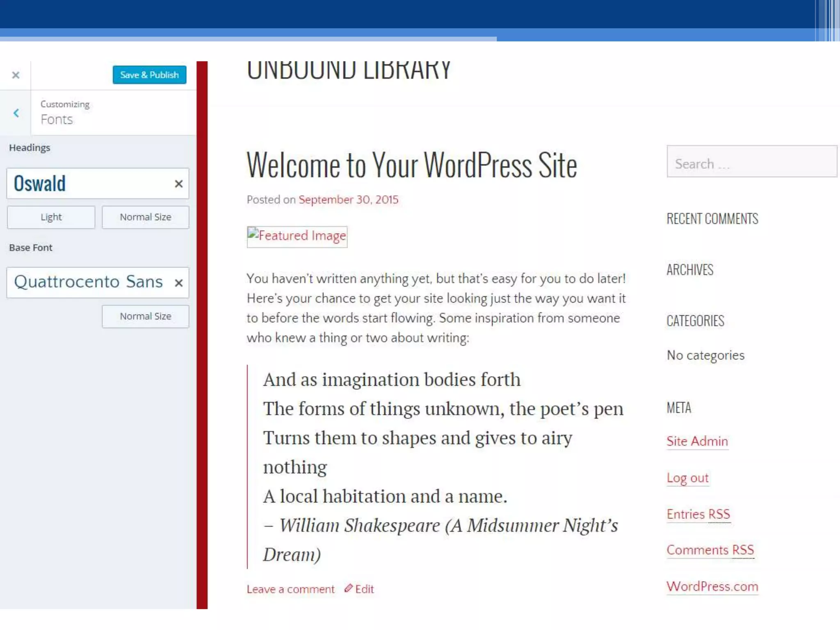Open the Quattrocento Sans base font picker
The width and height of the screenshot is (840, 630).
(88, 282)
